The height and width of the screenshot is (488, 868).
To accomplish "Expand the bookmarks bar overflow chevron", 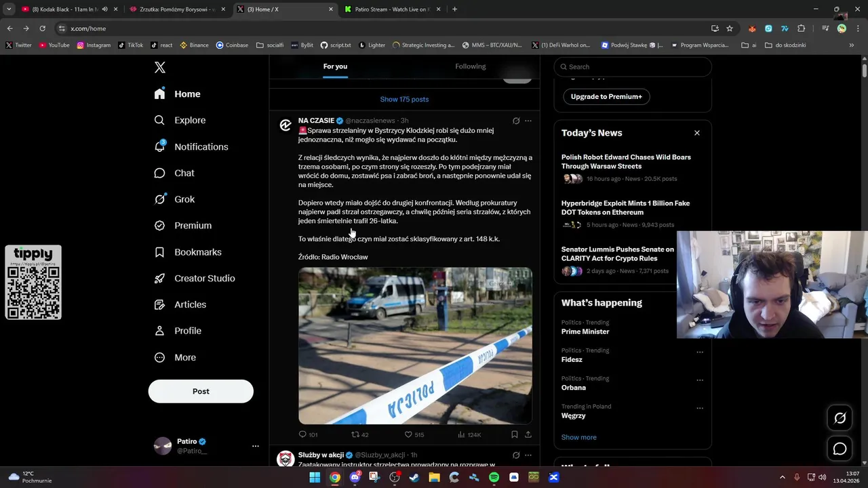I will (x=852, y=45).
